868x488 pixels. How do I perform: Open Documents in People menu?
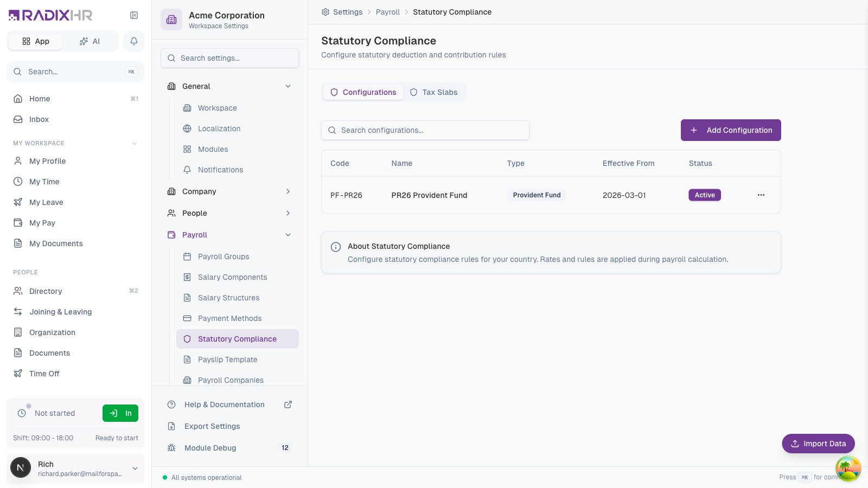(76, 353)
